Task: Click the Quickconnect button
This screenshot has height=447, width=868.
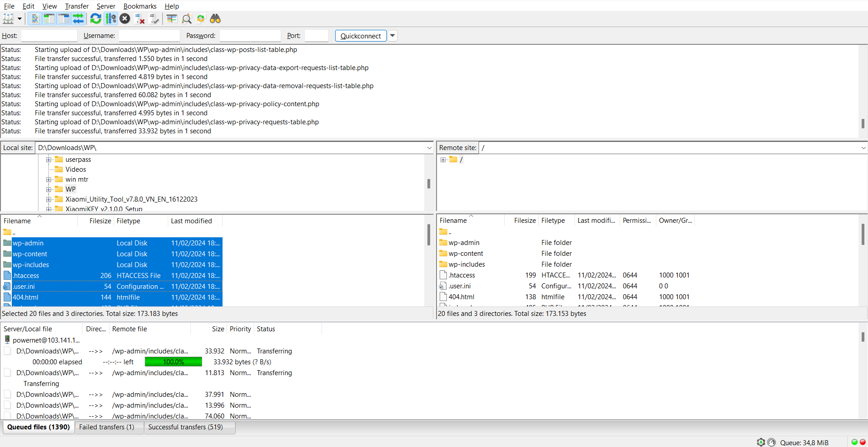Action: click(x=360, y=36)
